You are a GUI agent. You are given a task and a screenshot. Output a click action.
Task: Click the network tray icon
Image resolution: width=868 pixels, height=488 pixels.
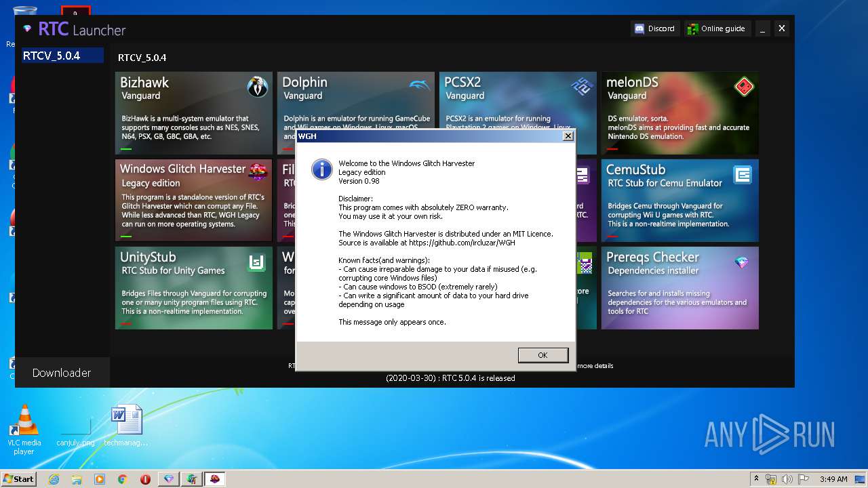(x=772, y=479)
